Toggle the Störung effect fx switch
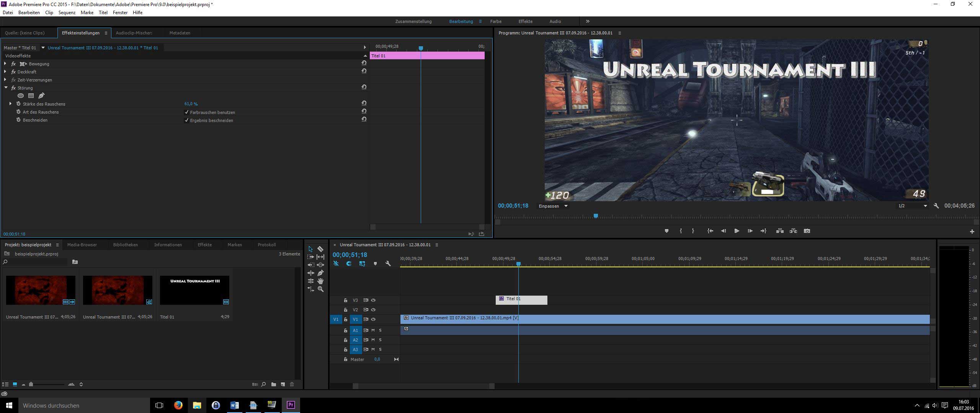This screenshot has height=413, width=980. coord(14,88)
